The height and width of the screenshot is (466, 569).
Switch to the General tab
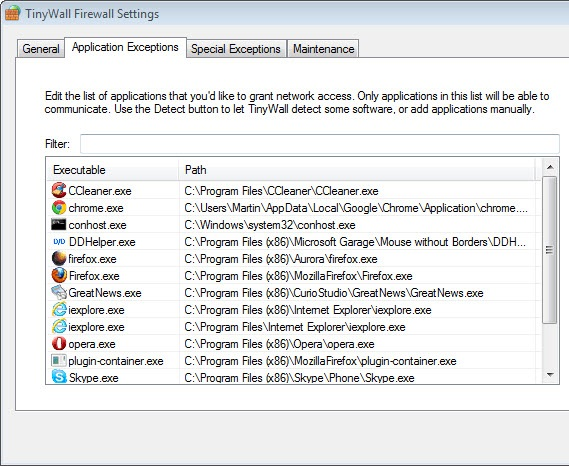tap(41, 49)
